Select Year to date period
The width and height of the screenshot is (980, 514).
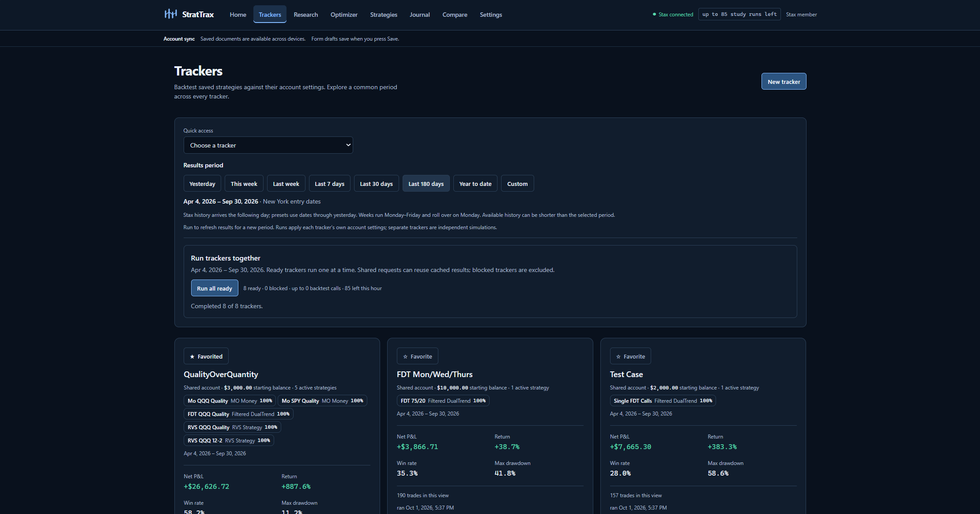(475, 184)
